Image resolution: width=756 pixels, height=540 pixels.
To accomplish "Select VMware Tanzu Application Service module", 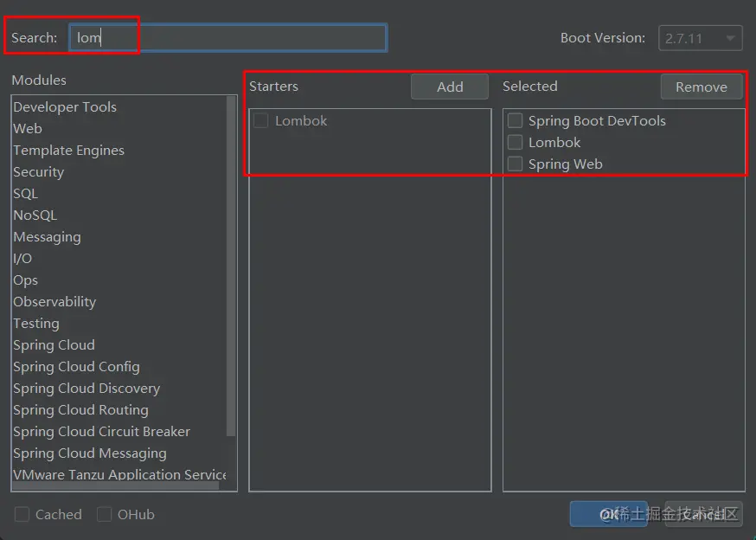I will click(119, 474).
